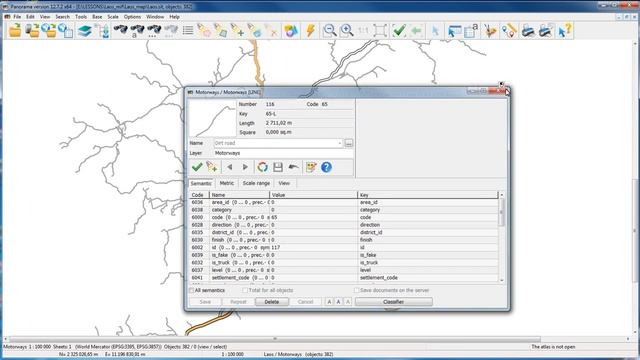Open the Window menu

tap(155, 17)
